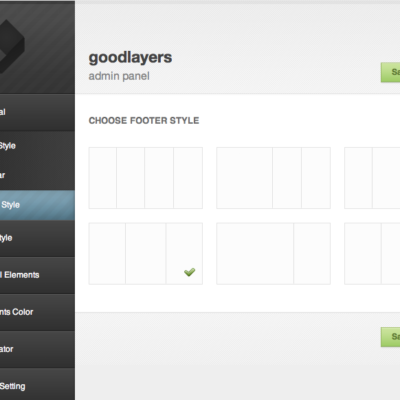Open the Style item below the top sidebar entry

point(37,146)
